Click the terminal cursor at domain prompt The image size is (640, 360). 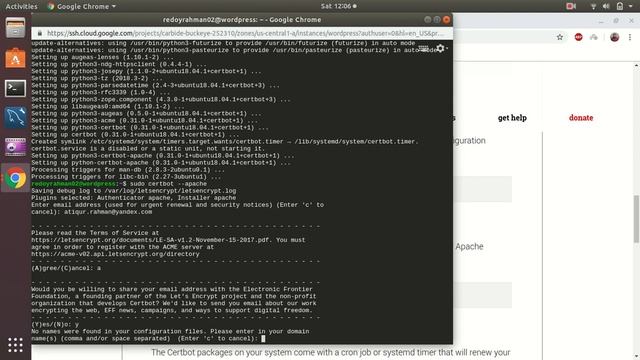(x=263, y=338)
